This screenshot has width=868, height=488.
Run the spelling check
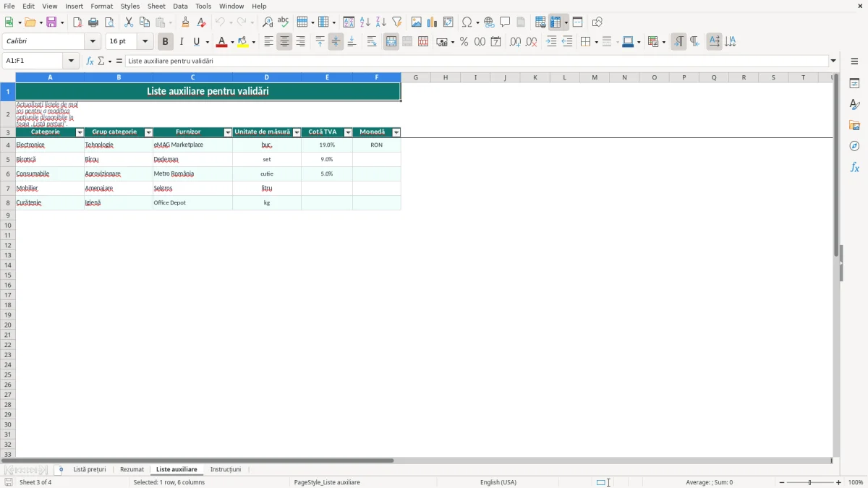pos(284,22)
